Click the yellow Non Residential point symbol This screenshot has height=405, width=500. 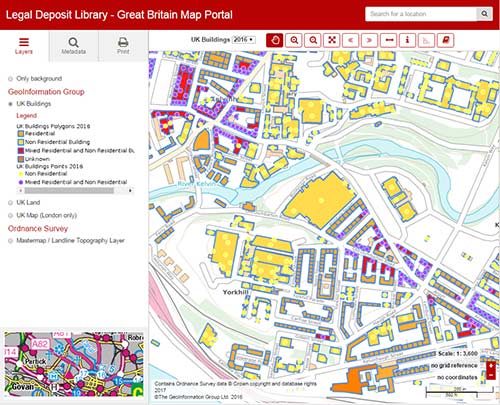pyautogui.click(x=21, y=174)
